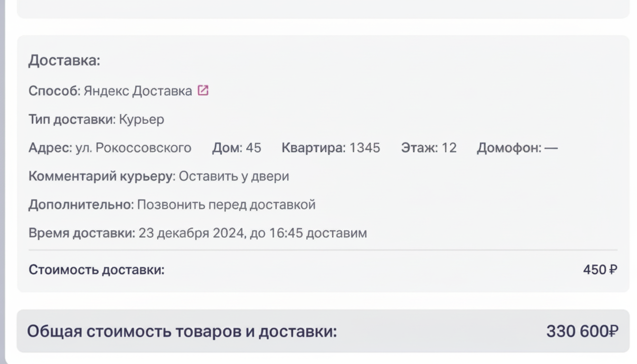This screenshot has height=364, width=637.
Task: Open the external link icon beside Яндекс Доставка
Action: pyautogui.click(x=203, y=90)
